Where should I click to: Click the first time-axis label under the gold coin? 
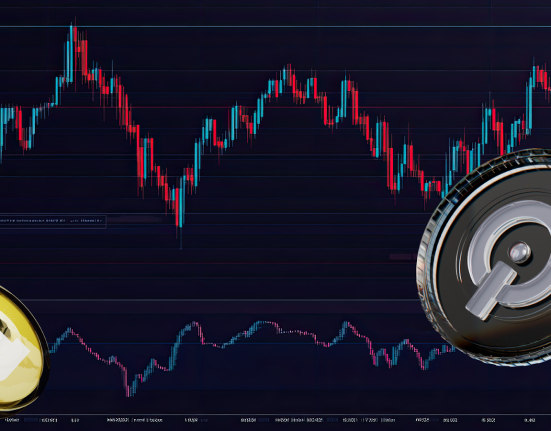pyautogui.click(x=12, y=420)
